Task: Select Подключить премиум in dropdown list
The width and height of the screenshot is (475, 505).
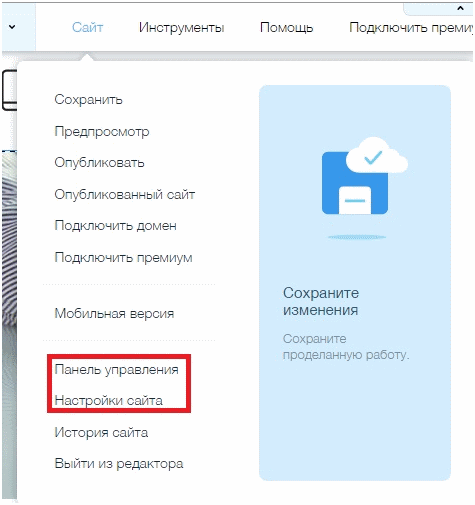Action: tap(123, 257)
